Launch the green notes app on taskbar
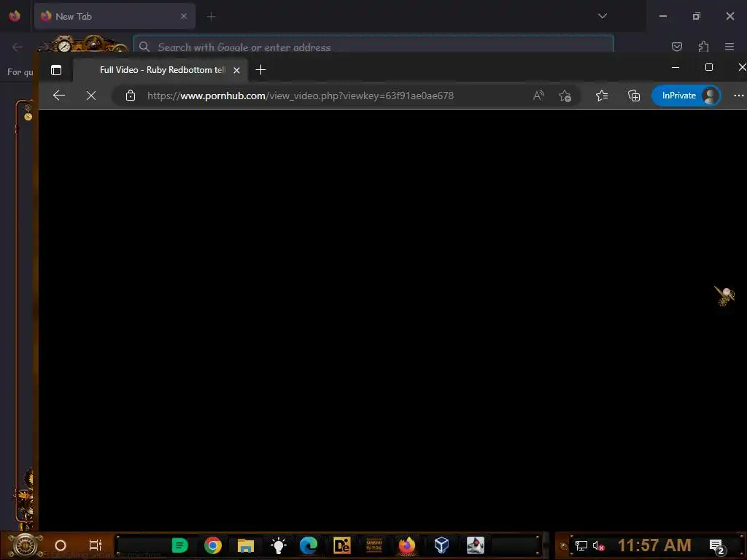Image resolution: width=747 pixels, height=560 pixels. [179, 545]
